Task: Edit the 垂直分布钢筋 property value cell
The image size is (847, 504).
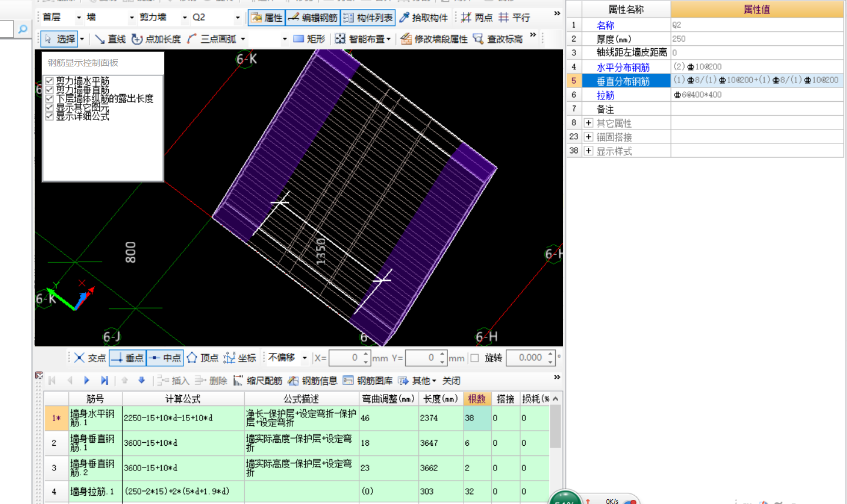Action: (x=757, y=80)
